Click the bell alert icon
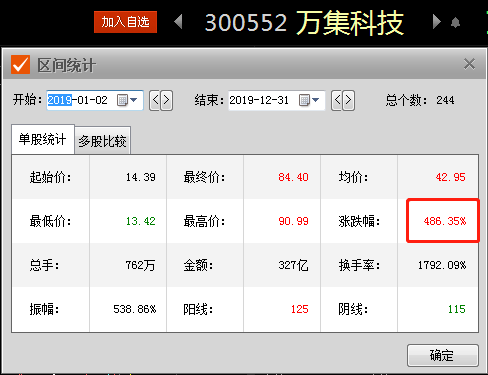 click(455, 23)
